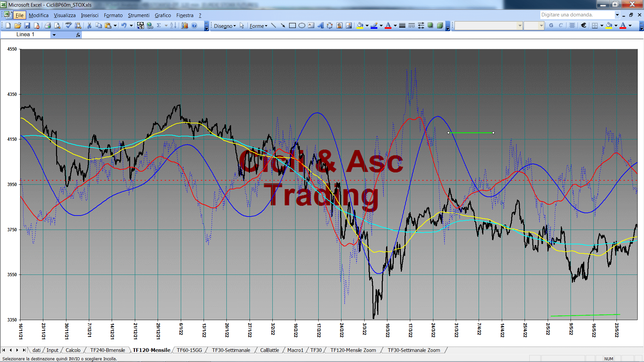Viewport: 644px width, 362px height.
Task: Switch to the CalBattle sheet tab
Action: [269, 350]
